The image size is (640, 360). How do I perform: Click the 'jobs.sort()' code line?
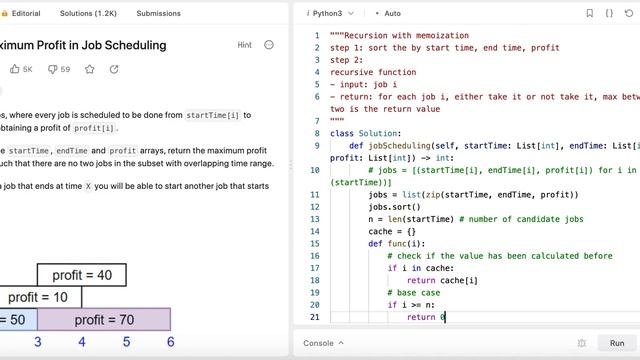pos(394,207)
